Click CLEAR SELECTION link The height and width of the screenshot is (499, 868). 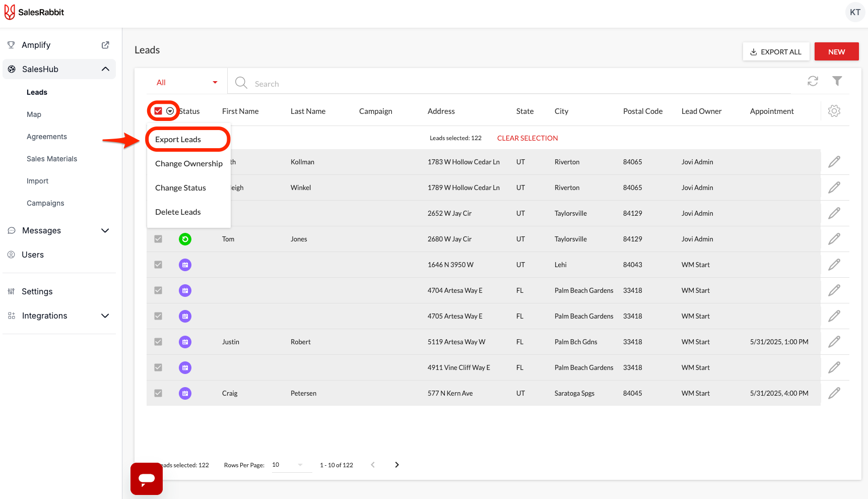point(527,138)
